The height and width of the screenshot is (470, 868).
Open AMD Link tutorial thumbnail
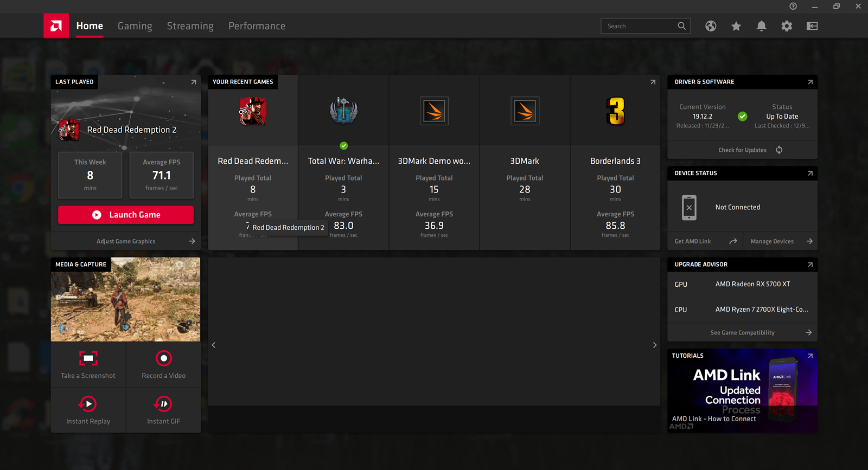pyautogui.click(x=743, y=390)
